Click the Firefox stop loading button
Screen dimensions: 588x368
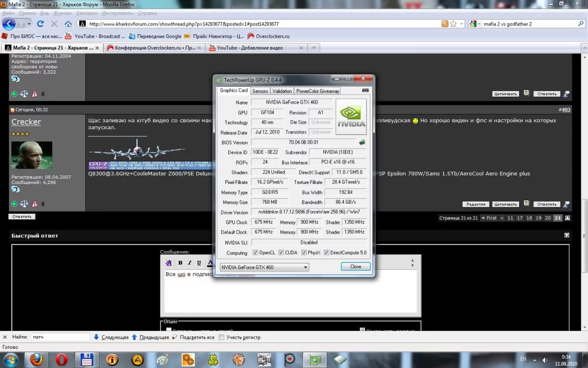[x=54, y=24]
